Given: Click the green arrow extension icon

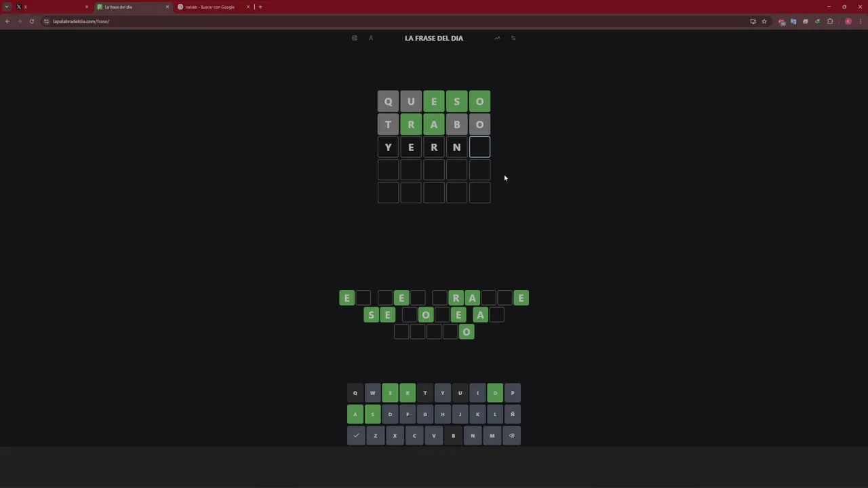Looking at the screenshot, I should [817, 21].
